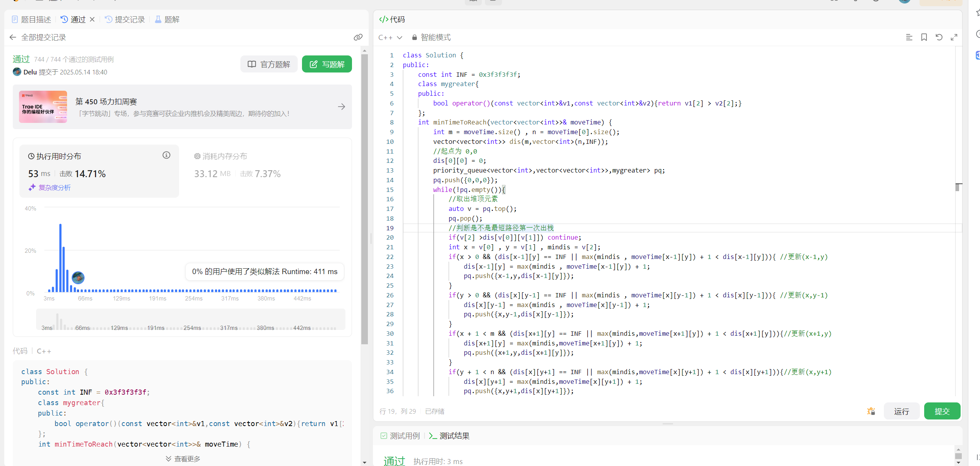Toggle the 智能模式 lock setting
Viewport: 980px width, 466px height.
(x=431, y=37)
